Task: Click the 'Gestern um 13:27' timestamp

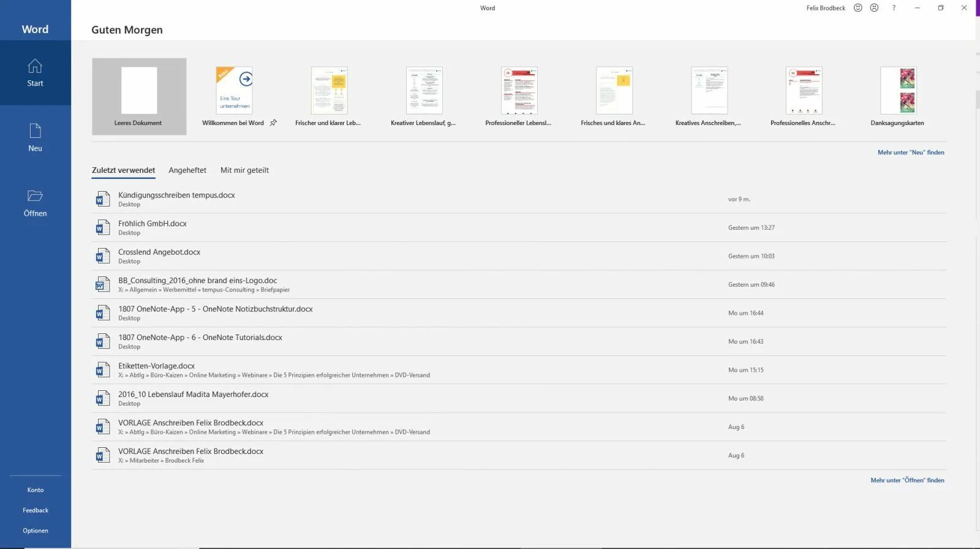Action: click(x=751, y=227)
